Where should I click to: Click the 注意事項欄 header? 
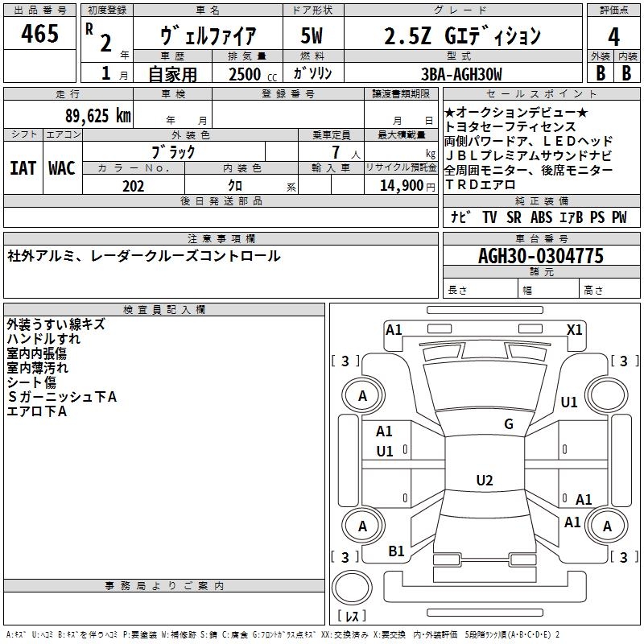tap(221, 238)
